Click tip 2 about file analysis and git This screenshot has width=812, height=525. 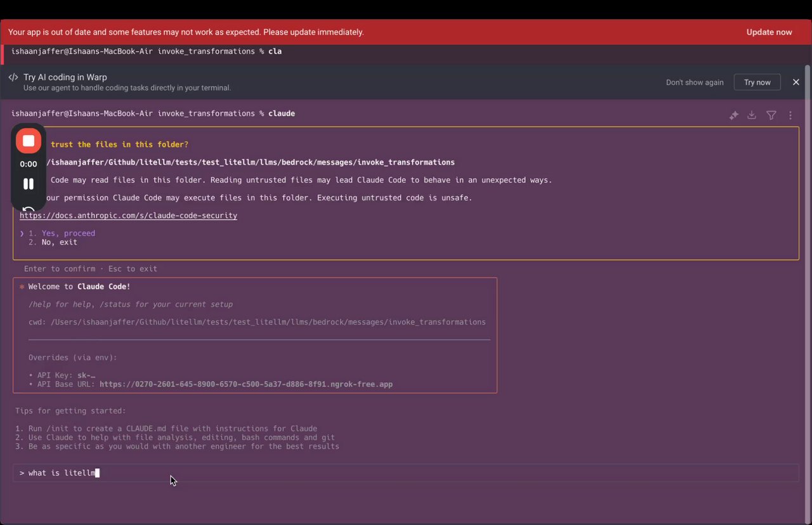coord(175,437)
